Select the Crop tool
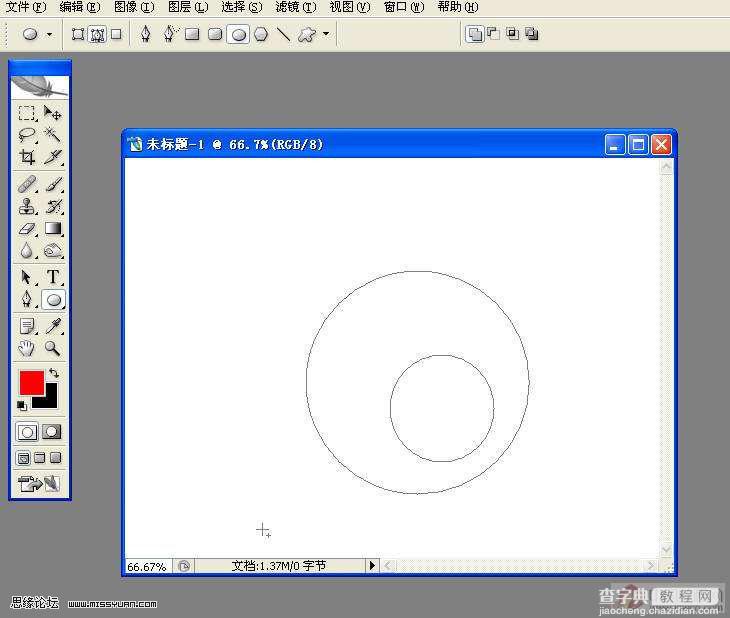Screen dimensions: 730x618 click(x=27, y=157)
